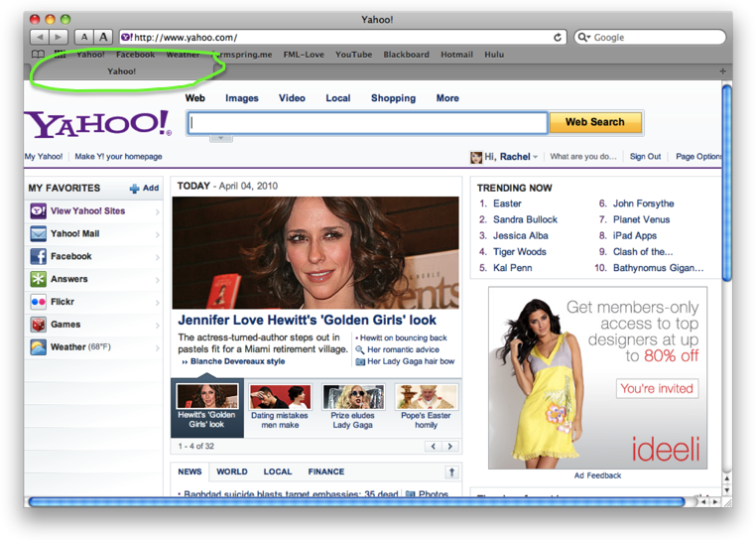Screen dimensions: 756x541
Task: Click Rachel's profile avatar
Action: (x=476, y=157)
